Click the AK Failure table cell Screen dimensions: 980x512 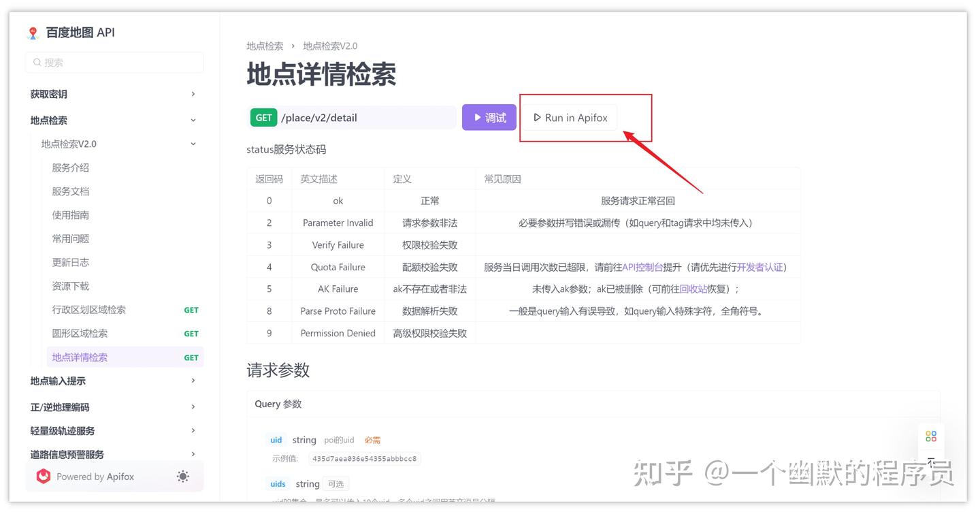(x=338, y=289)
